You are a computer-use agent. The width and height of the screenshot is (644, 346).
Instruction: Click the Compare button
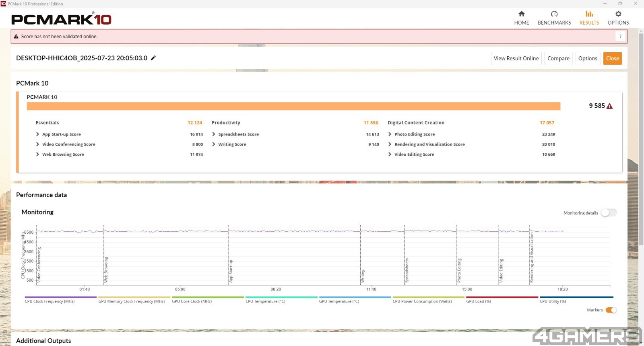[558, 58]
